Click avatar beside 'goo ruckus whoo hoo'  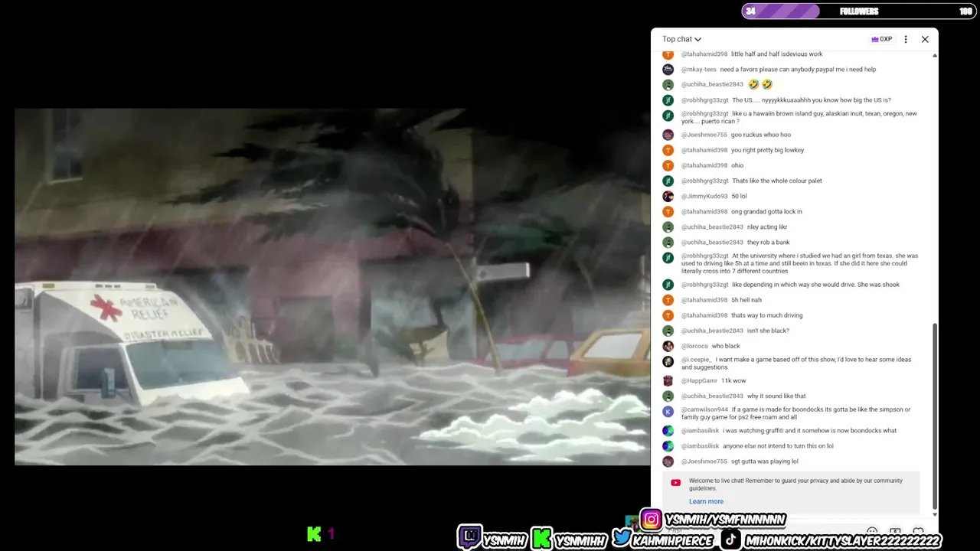668,135
